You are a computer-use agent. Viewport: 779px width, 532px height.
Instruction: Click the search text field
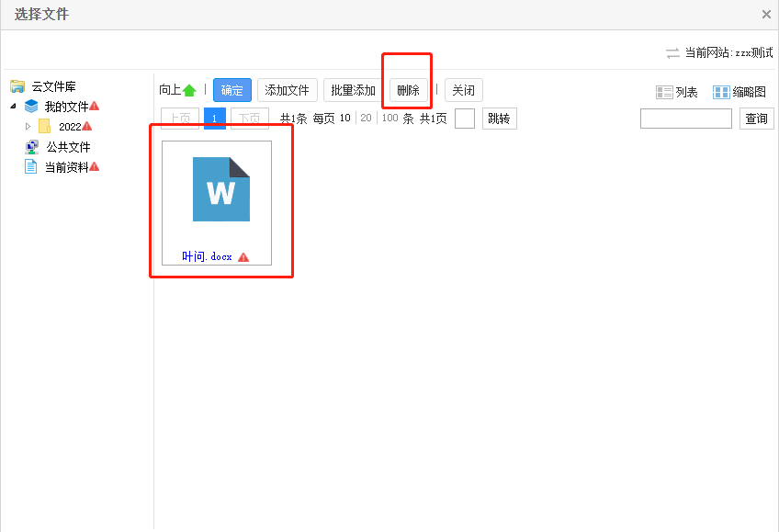click(686, 119)
